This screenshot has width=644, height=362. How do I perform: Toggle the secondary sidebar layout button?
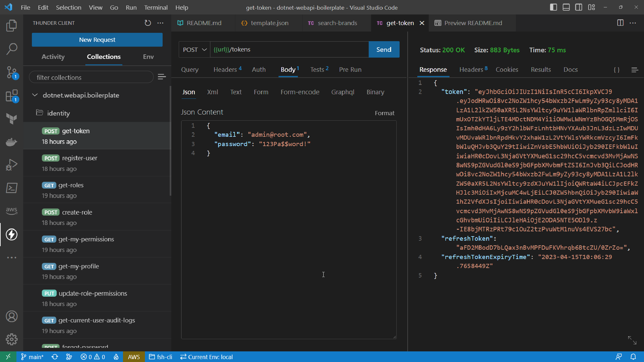tap(579, 7)
